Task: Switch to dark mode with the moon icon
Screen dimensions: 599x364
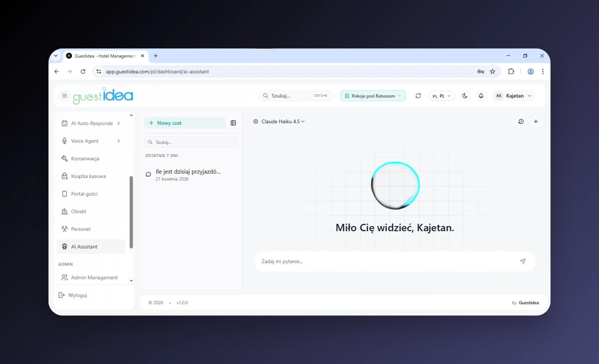Action: pyautogui.click(x=465, y=96)
